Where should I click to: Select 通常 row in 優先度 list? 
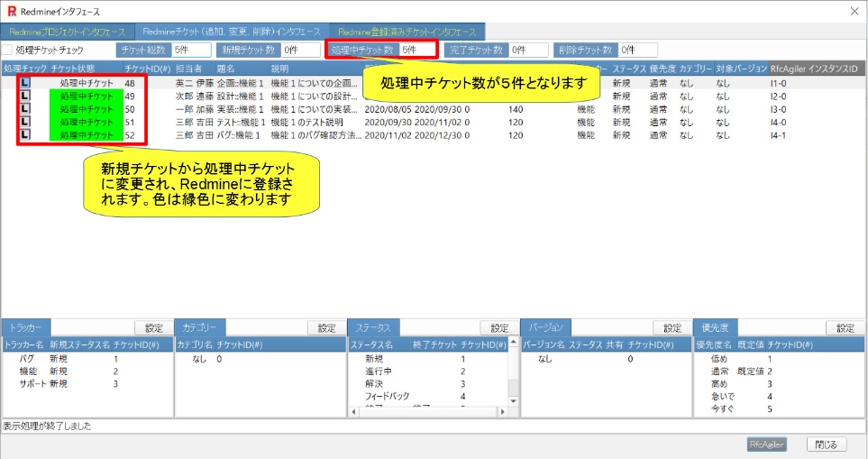point(779,371)
